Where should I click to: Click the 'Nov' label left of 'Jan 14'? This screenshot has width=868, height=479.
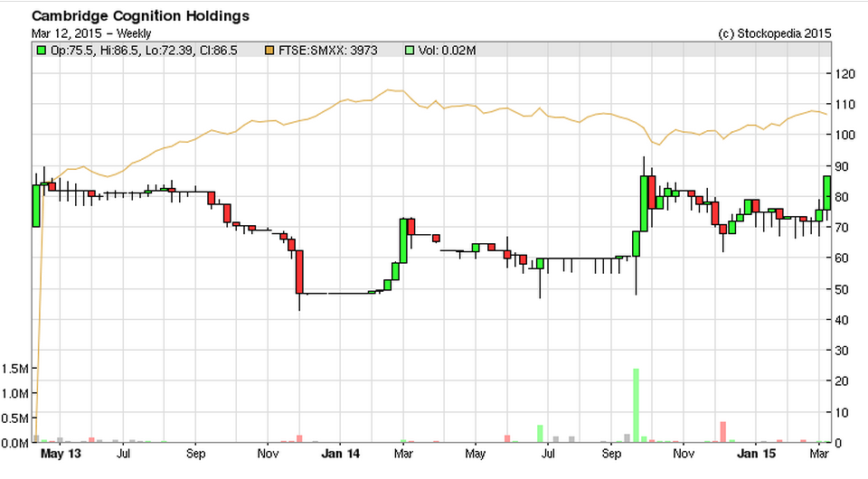(x=268, y=454)
